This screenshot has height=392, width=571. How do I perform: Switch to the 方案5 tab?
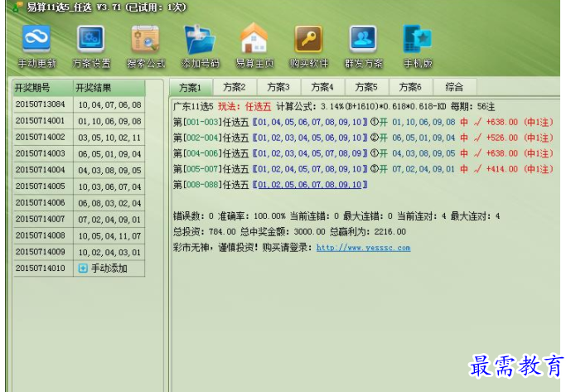pyautogui.click(x=366, y=87)
